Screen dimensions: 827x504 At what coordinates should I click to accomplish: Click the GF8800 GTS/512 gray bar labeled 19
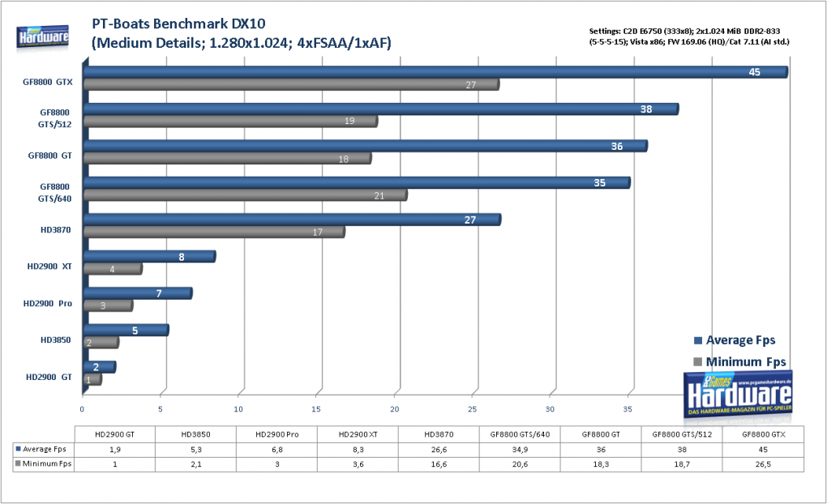230,122
